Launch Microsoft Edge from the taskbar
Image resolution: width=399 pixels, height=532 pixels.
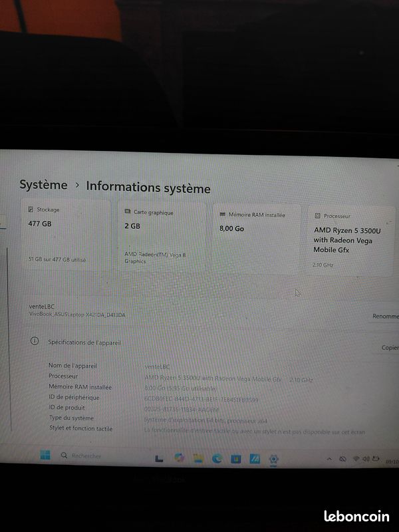coord(217,459)
